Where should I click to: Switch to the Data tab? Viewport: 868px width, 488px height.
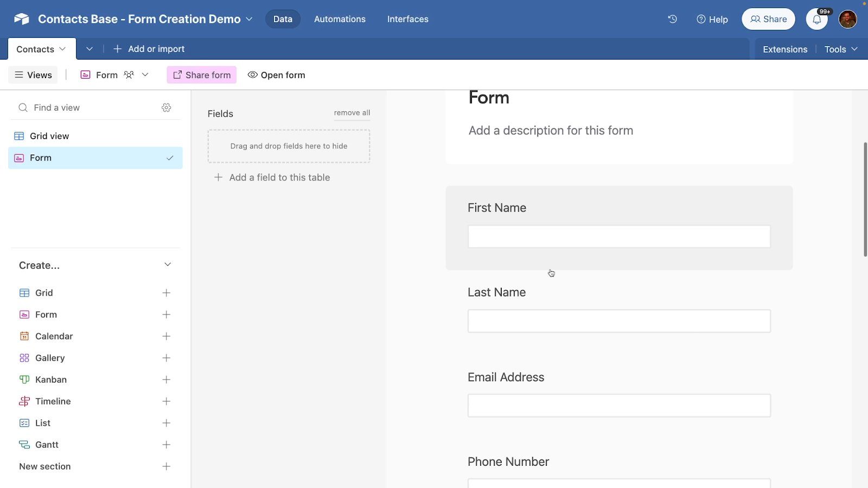(283, 19)
